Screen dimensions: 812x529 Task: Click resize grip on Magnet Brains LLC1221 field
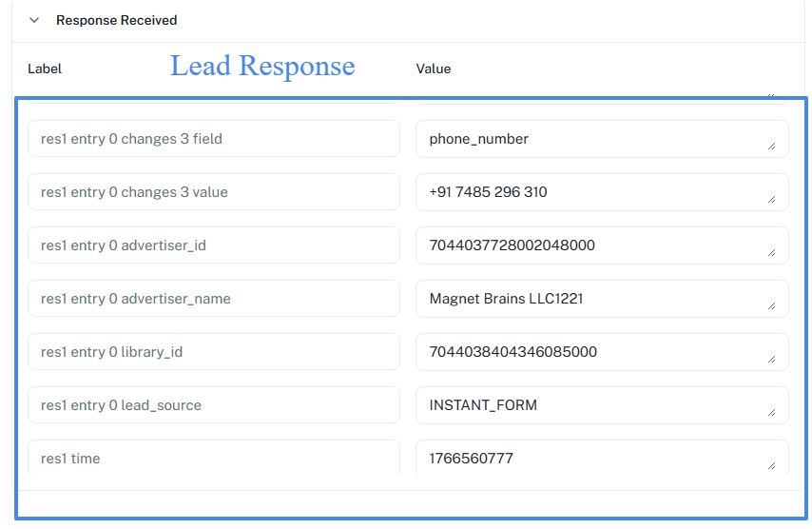pyautogui.click(x=771, y=306)
